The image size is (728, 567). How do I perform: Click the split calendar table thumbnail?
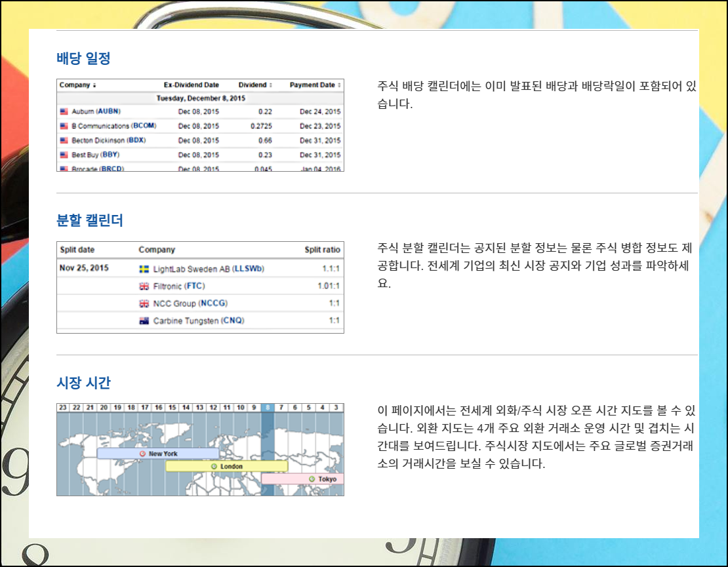pyautogui.click(x=200, y=287)
